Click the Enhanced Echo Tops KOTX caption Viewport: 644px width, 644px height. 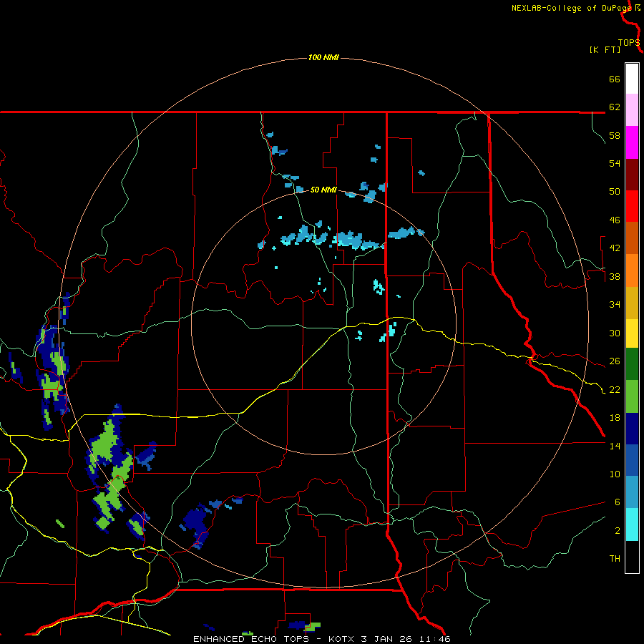tap(322, 639)
